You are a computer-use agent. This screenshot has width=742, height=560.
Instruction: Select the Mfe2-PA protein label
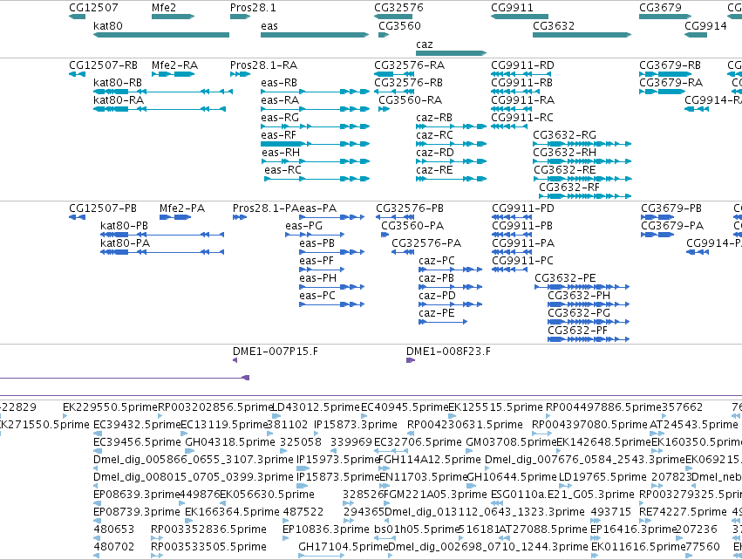(x=182, y=208)
